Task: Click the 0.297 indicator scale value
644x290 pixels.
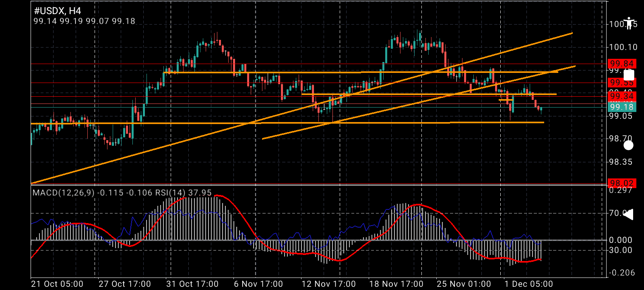Action: pos(621,190)
